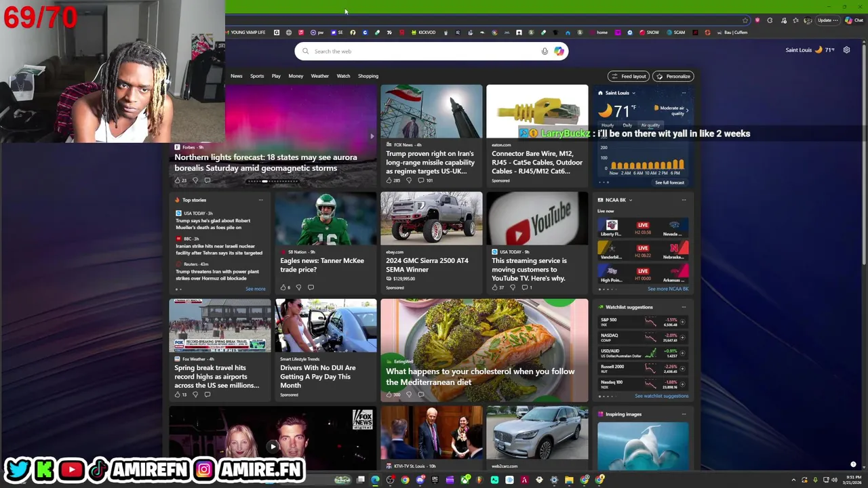
Task: Open the SCAM bookmark
Action: pyautogui.click(x=676, y=33)
